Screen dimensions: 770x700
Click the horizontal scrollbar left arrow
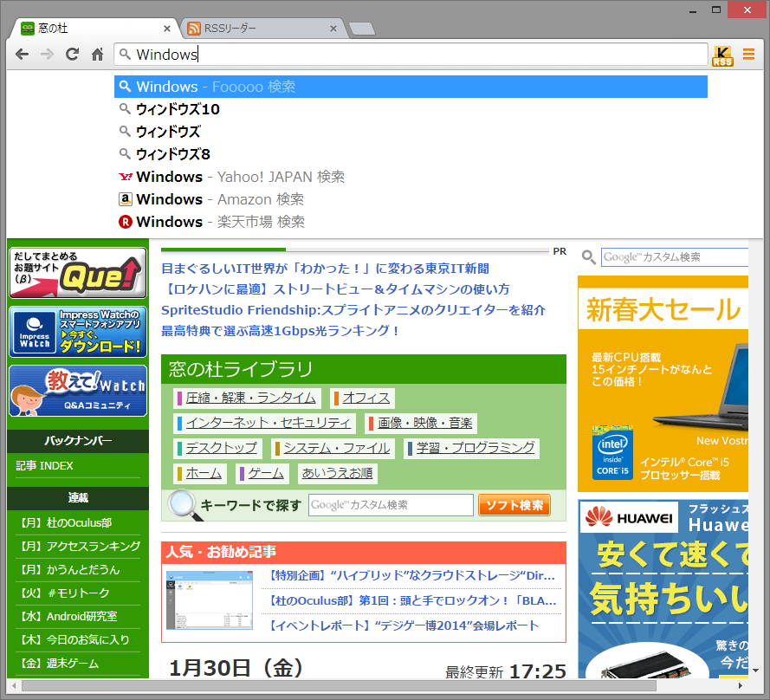tap(14, 686)
